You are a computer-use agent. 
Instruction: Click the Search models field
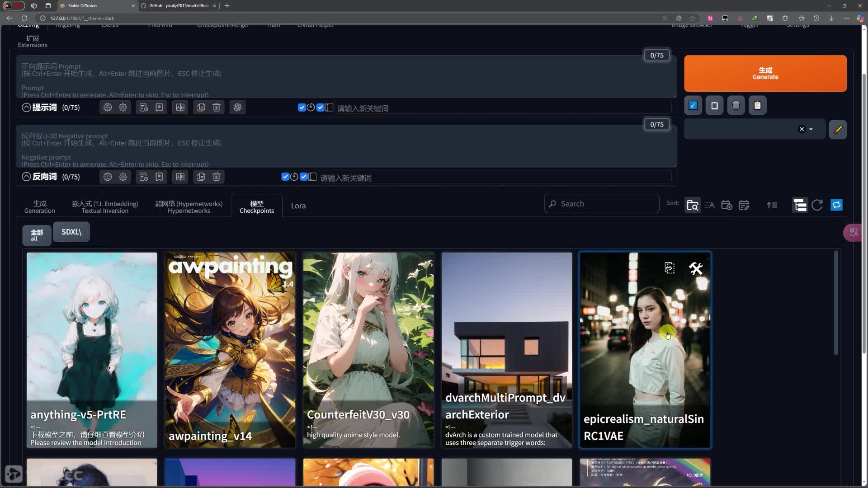point(602,204)
